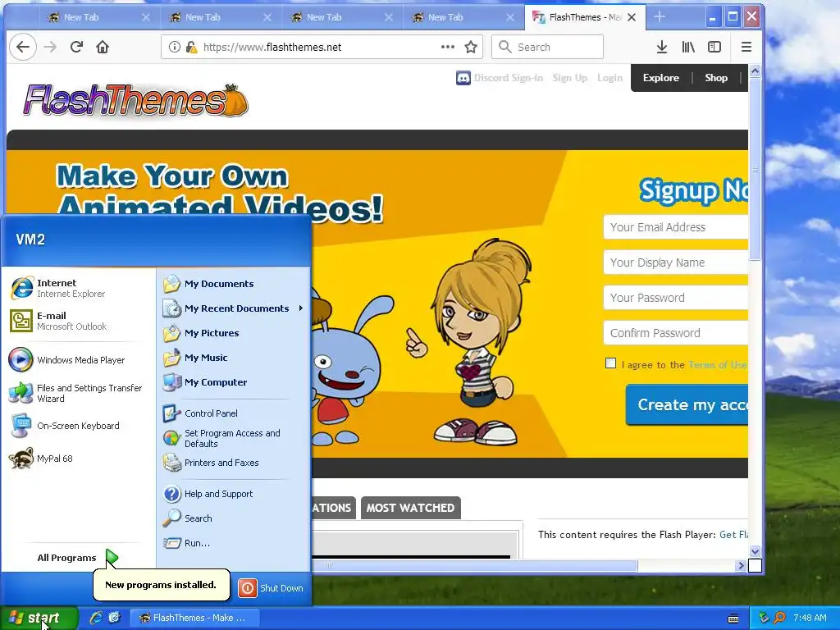Click page vertical scrollbar down arrow
Image resolution: width=840 pixels, height=630 pixels.
[756, 551]
